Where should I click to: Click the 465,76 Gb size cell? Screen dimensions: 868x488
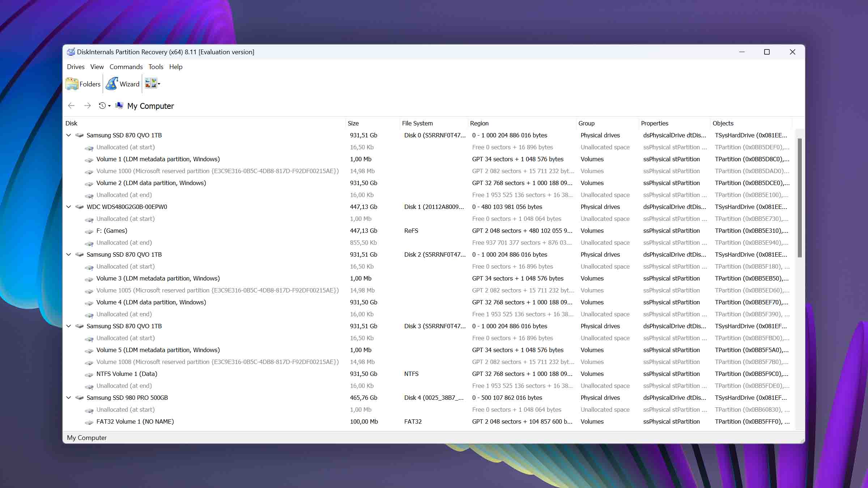click(363, 398)
